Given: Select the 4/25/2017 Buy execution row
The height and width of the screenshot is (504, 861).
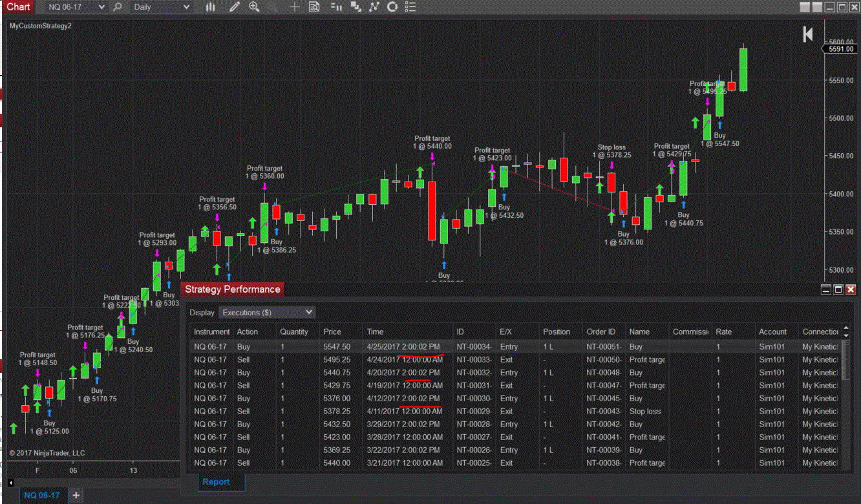Looking at the screenshot, I should coord(515,347).
